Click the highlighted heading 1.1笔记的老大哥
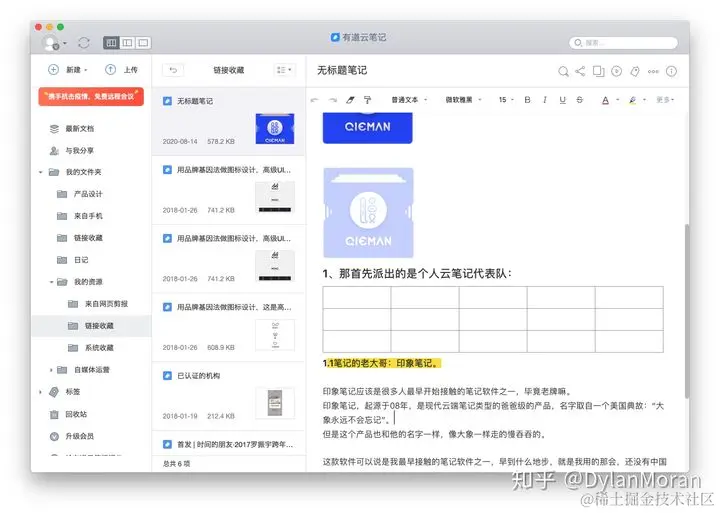 tap(382, 363)
